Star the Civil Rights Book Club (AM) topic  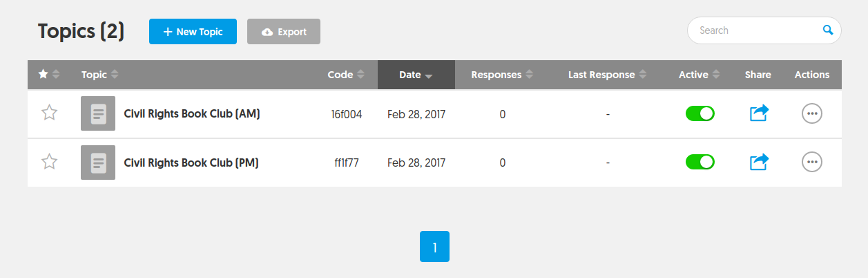[49, 113]
